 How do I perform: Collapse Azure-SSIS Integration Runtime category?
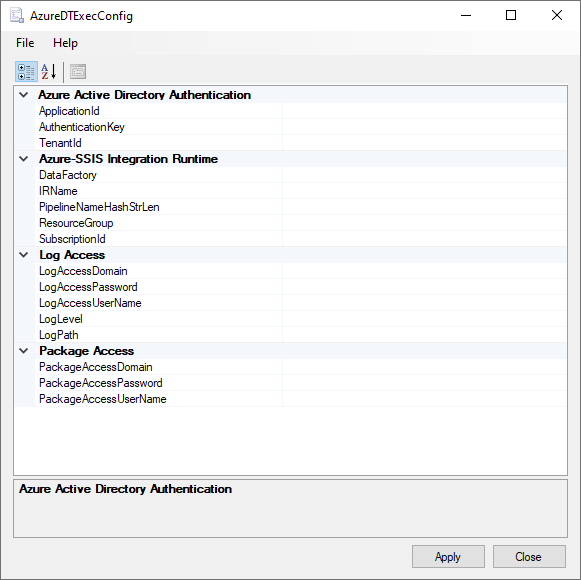tap(24, 159)
